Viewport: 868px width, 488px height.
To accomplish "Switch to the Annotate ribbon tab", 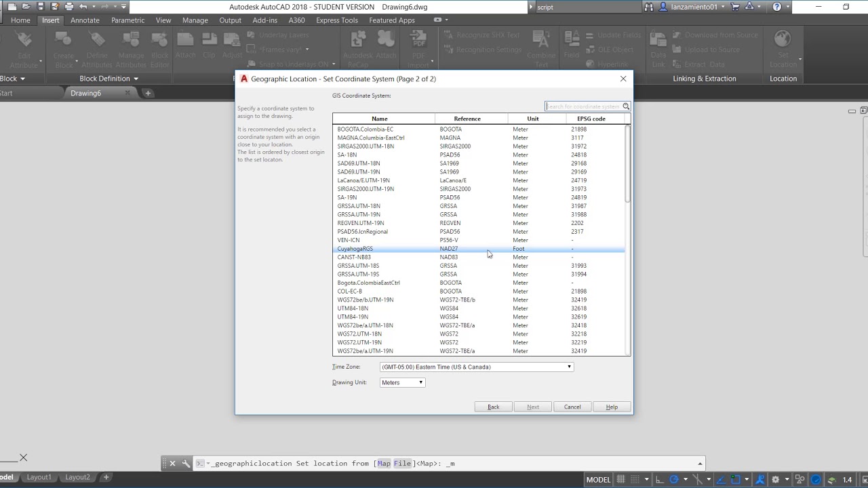I will point(85,20).
